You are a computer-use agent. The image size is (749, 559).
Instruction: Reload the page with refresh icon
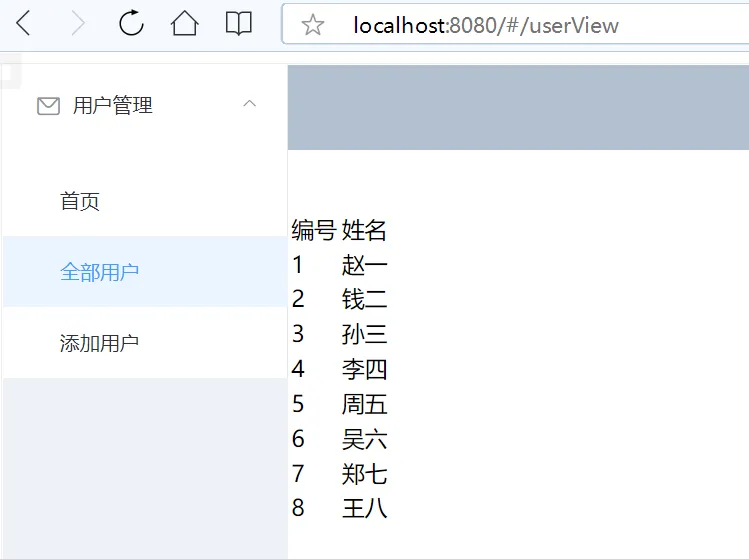[x=131, y=23]
